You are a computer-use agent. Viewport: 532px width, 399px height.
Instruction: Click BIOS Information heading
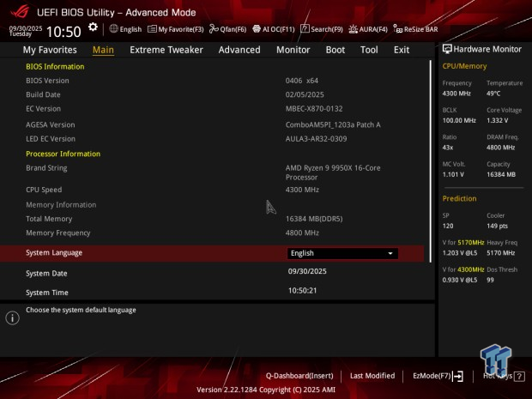coord(55,67)
